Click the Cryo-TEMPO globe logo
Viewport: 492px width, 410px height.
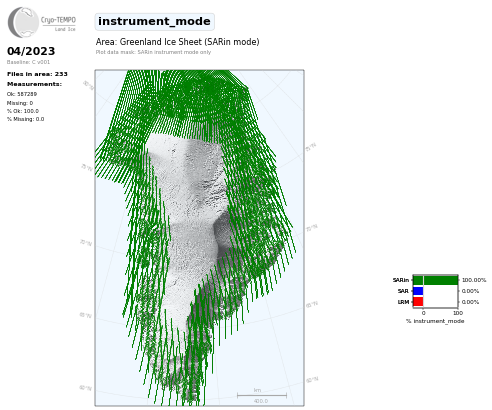click(23, 22)
